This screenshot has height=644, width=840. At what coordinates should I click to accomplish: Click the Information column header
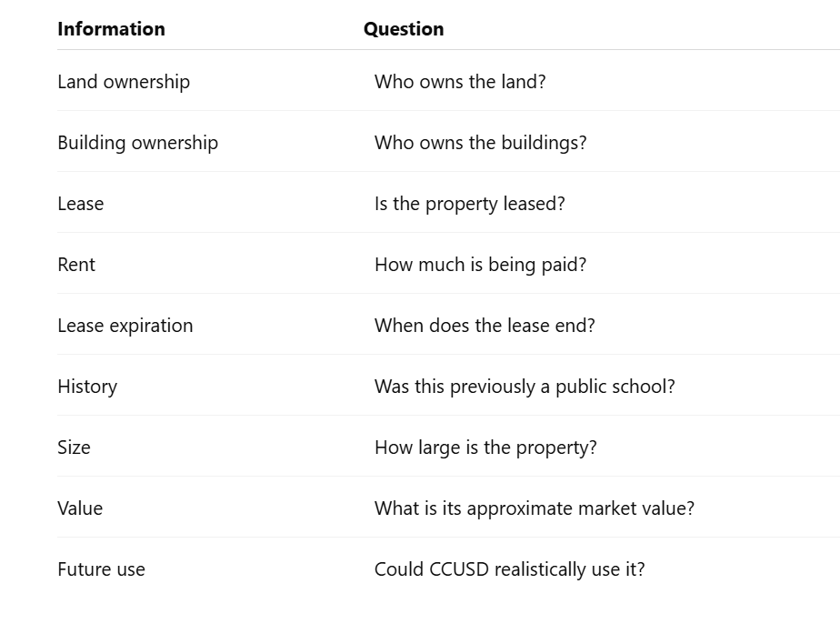click(x=112, y=29)
